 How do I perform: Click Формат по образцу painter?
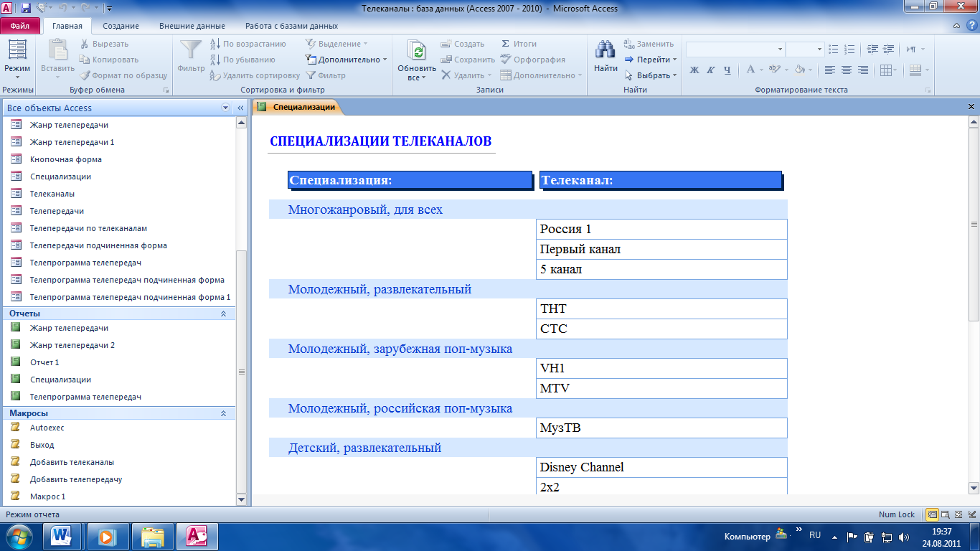pos(123,75)
